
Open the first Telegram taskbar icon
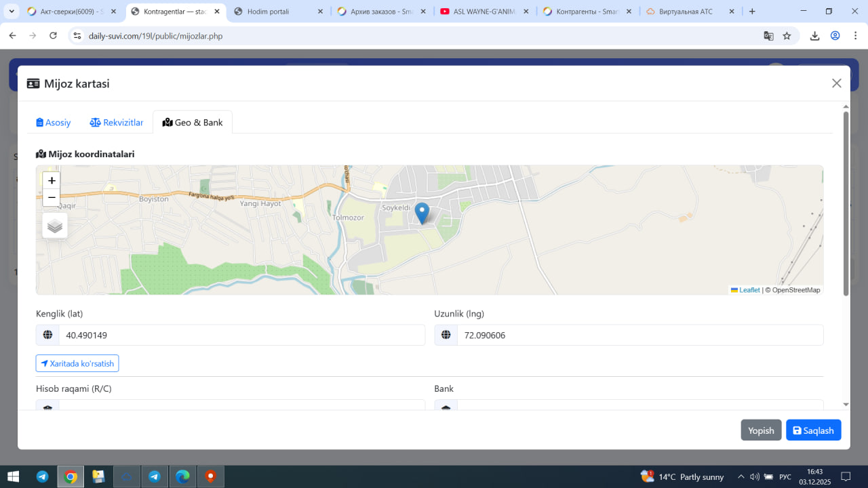pos(42,476)
